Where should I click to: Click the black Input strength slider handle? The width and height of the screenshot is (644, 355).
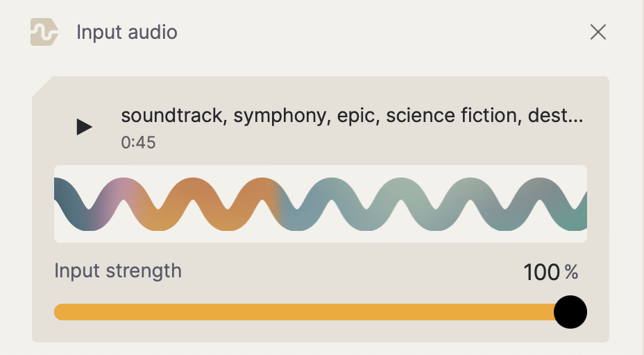click(570, 312)
